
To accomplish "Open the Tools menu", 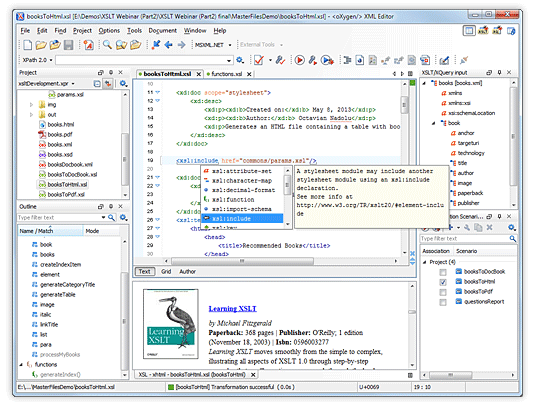I will click(134, 31).
